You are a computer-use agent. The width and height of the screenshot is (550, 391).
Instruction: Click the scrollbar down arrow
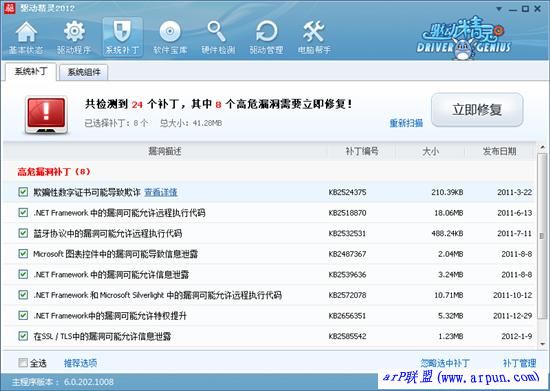(542, 344)
